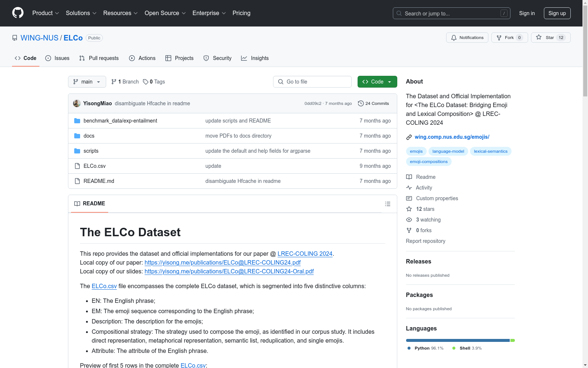Open commit hash 0dd09c2

pos(313,103)
